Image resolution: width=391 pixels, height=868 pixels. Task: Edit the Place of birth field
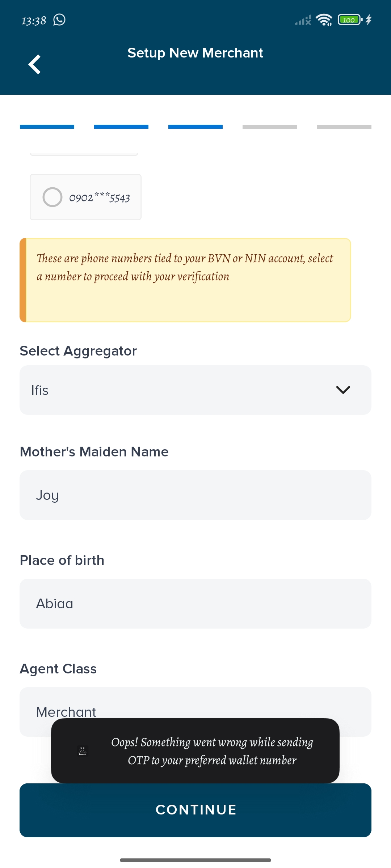point(195,604)
